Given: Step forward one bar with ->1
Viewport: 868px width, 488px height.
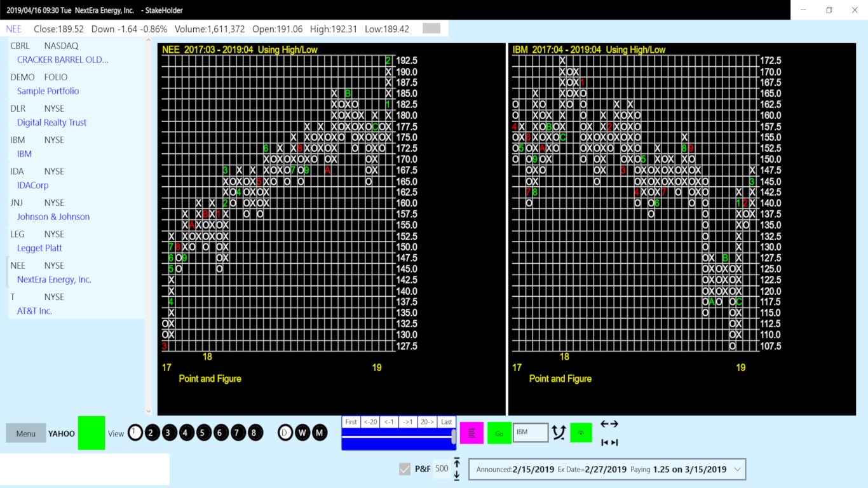Looking at the screenshot, I should pyautogui.click(x=408, y=422).
